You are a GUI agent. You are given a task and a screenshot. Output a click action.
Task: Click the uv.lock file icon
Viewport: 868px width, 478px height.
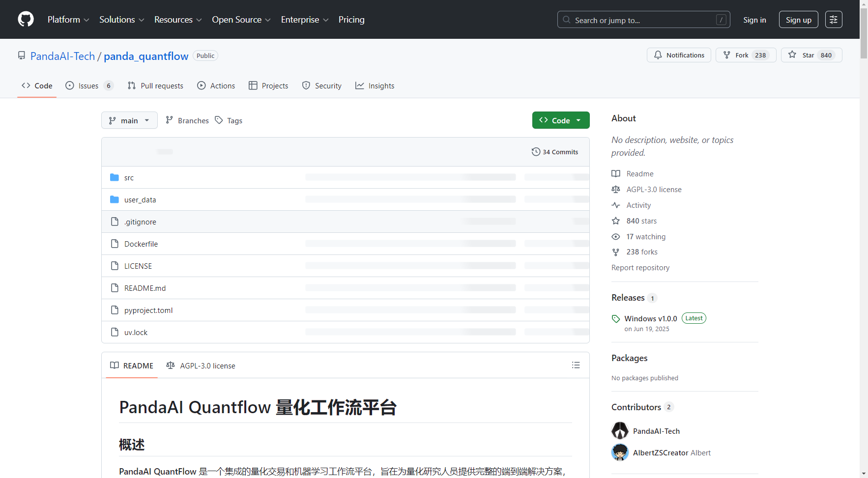point(115,332)
